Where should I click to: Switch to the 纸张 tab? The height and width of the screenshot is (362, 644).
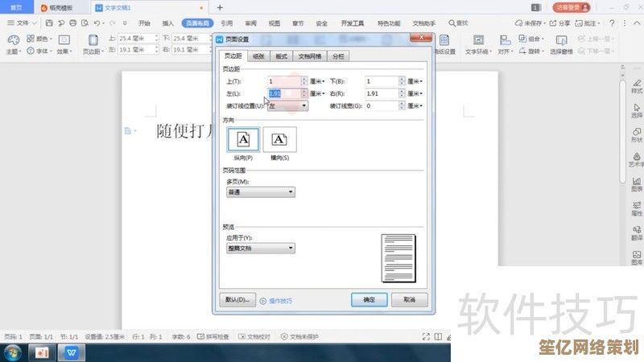tap(258, 56)
